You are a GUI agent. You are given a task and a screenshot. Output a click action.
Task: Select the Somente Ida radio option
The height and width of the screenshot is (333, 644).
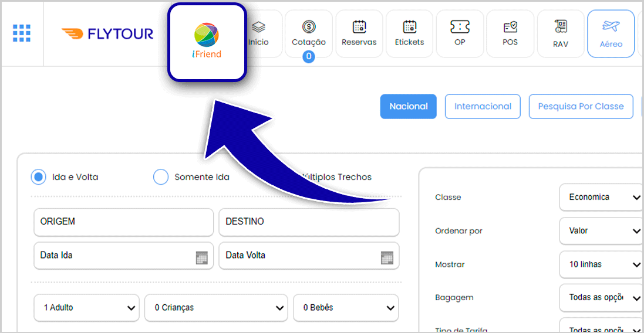(x=161, y=177)
